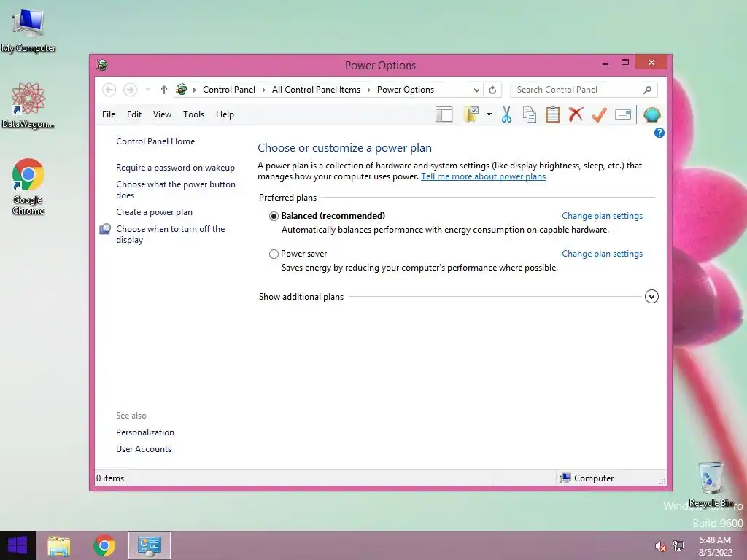Click the window resize grip corner
The image size is (747, 560).
tap(662, 481)
